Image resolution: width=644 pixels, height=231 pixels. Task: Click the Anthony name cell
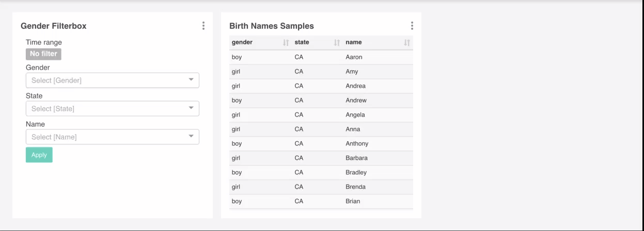point(357,144)
